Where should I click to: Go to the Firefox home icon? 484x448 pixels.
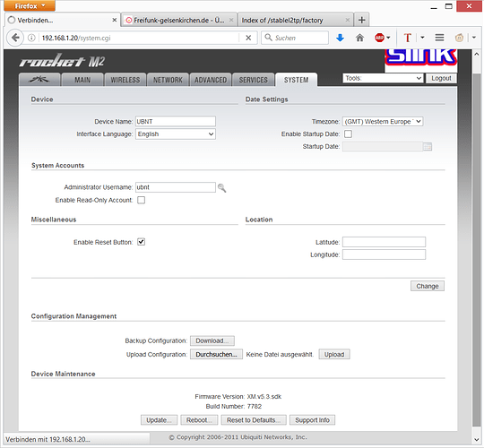coord(359,38)
